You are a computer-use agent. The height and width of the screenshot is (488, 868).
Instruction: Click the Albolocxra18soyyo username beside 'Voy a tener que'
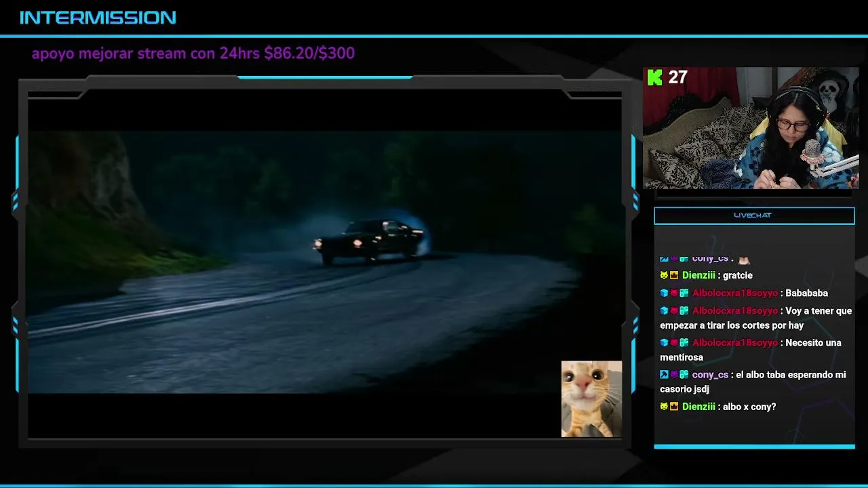pyautogui.click(x=735, y=310)
